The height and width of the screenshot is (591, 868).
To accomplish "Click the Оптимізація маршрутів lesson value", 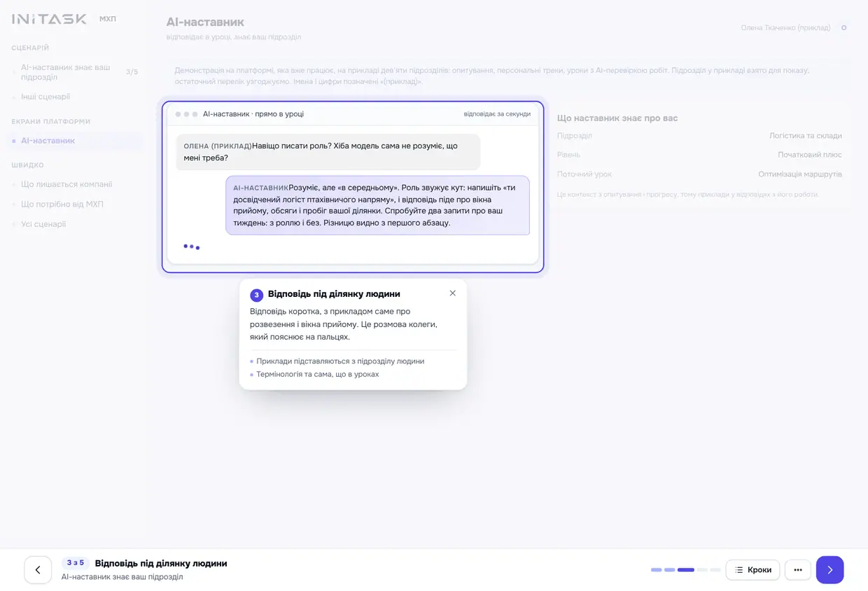I will [x=800, y=174].
